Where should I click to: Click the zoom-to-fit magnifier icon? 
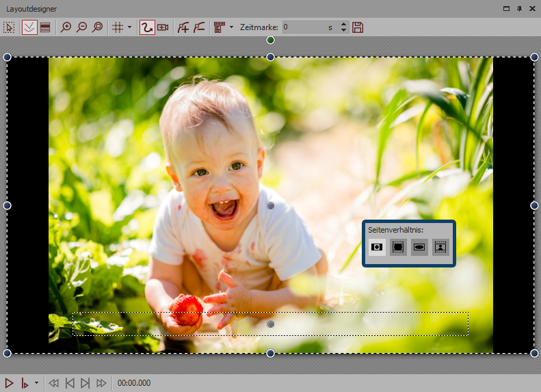[x=97, y=27]
